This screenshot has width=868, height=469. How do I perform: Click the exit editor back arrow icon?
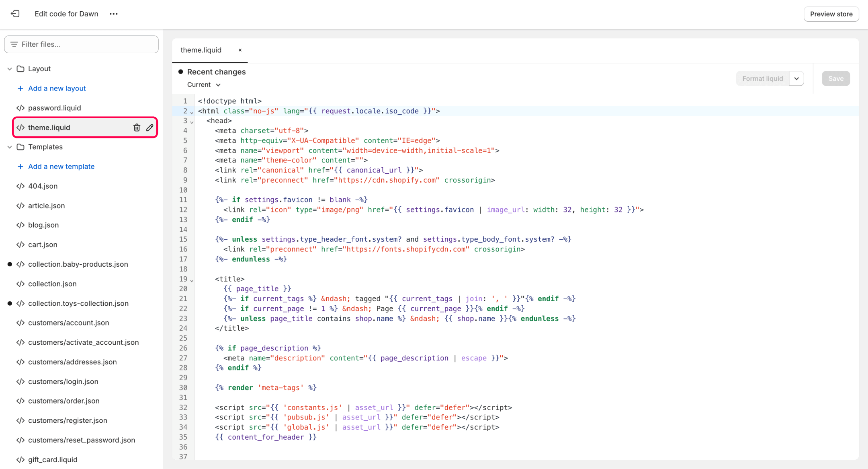(x=15, y=14)
